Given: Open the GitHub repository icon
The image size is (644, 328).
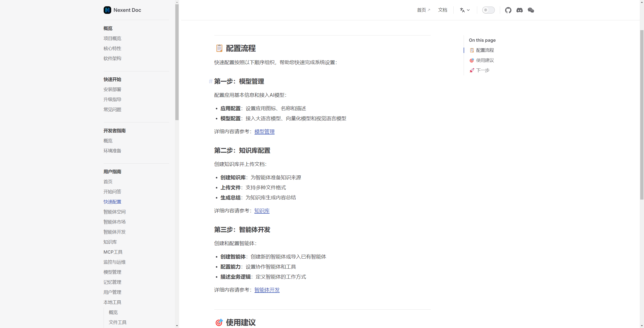Looking at the screenshot, I should (x=508, y=10).
